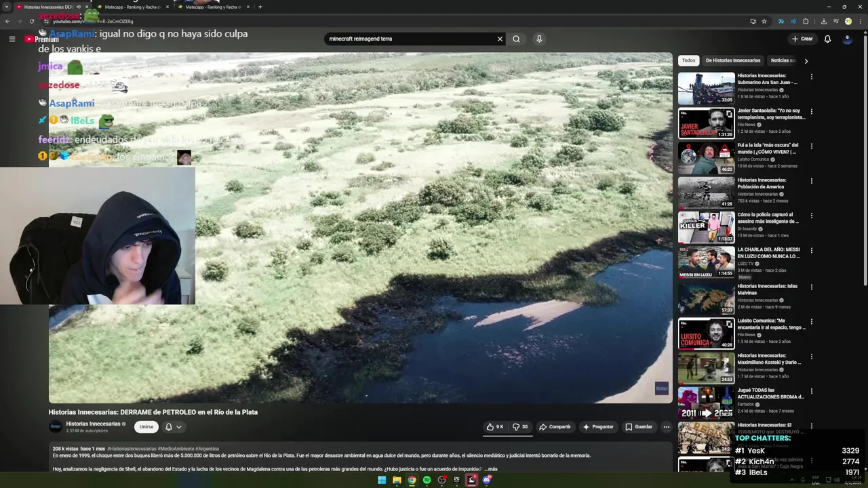Open Windows Start menu
Image resolution: width=868 pixels, height=488 pixels.
(382, 480)
